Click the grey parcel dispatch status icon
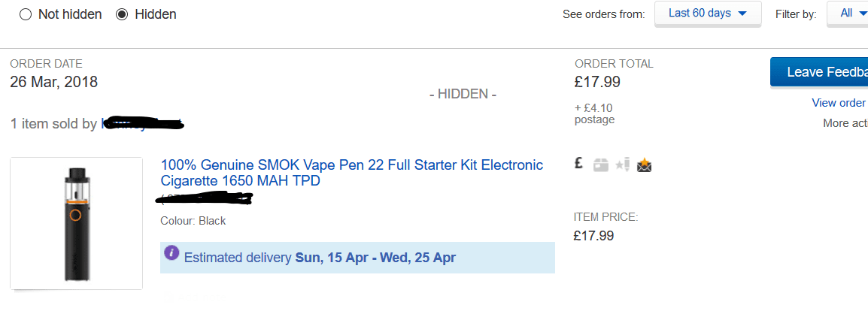This screenshot has width=868, height=311. (x=600, y=165)
